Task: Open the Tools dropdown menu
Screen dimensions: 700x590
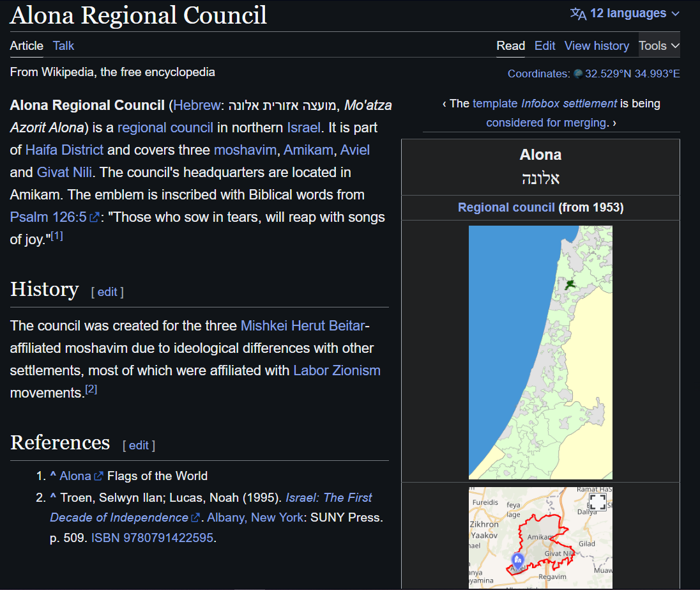Action: [659, 45]
